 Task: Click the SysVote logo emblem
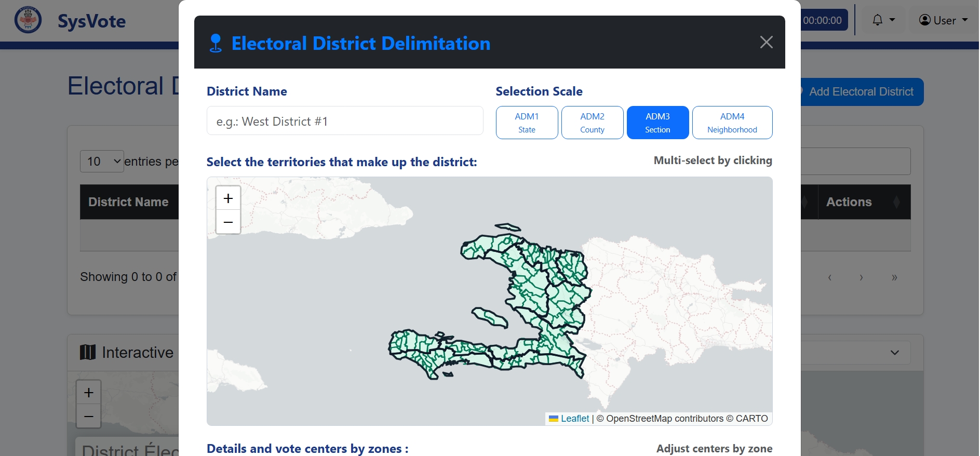[28, 20]
